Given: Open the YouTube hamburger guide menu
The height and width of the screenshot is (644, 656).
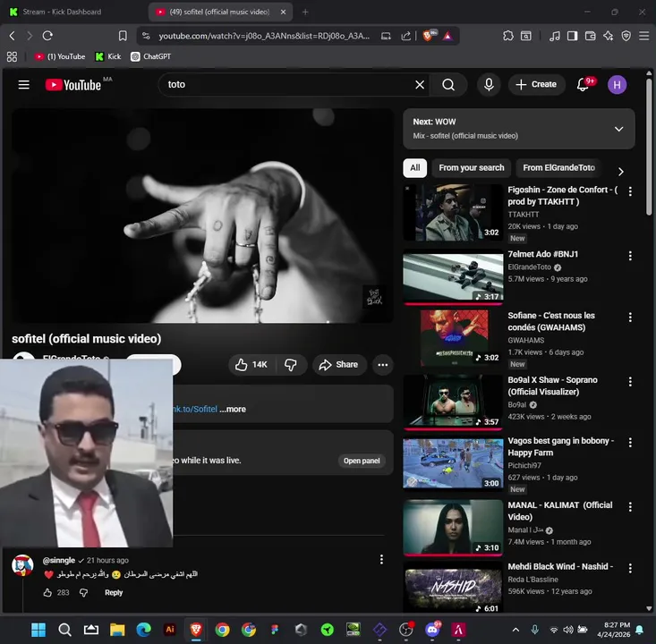Looking at the screenshot, I should [24, 85].
